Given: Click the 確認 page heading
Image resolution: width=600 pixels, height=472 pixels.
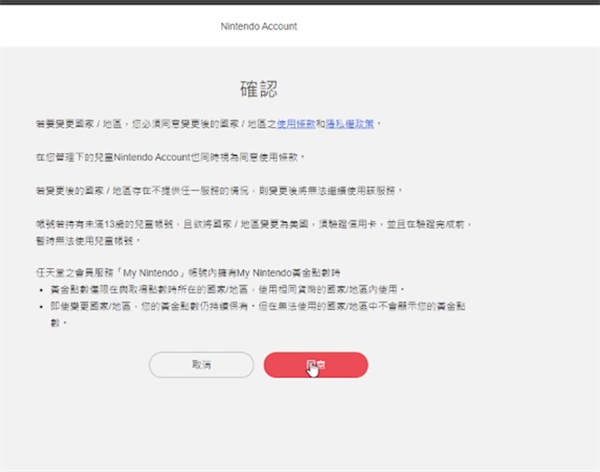Looking at the screenshot, I should [259, 89].
